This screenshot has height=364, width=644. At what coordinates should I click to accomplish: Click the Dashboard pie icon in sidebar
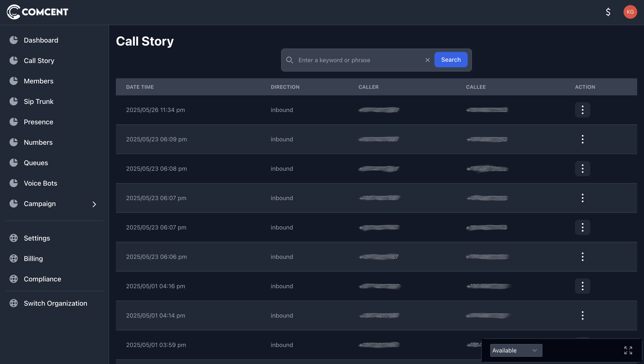(x=13, y=40)
